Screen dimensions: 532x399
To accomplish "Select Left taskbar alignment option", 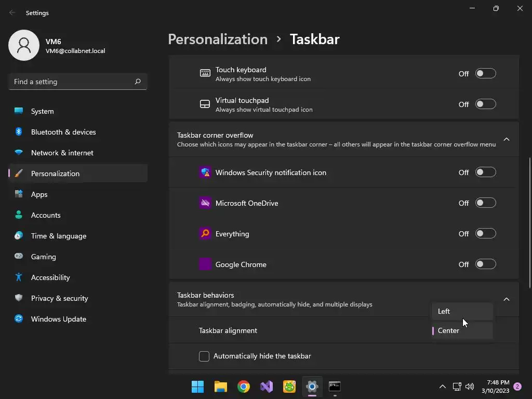I will pos(461,311).
